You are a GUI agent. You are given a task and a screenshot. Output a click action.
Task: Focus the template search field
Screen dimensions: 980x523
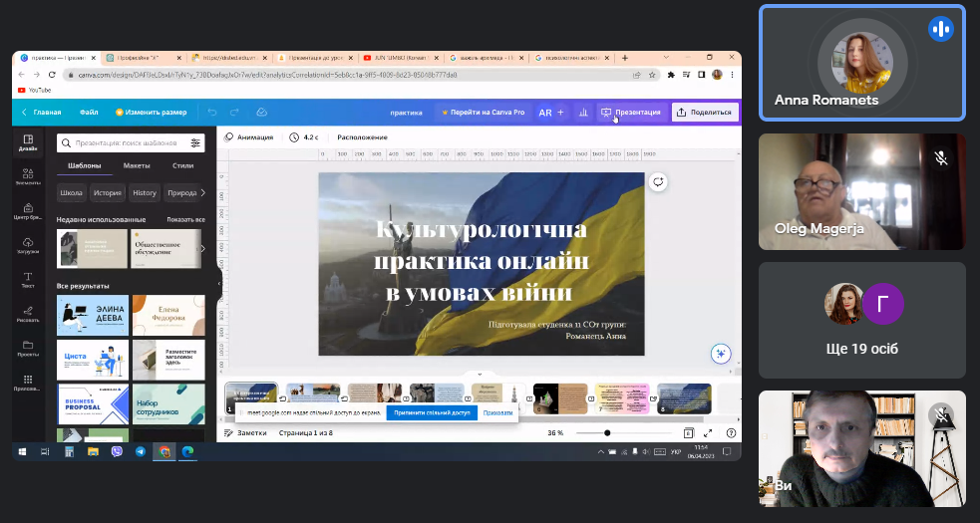[131, 143]
